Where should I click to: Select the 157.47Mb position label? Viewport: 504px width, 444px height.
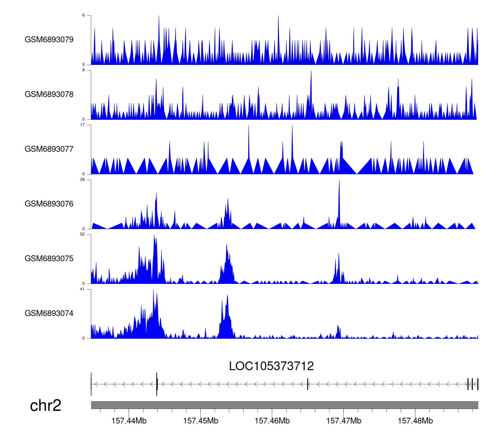pos(344,421)
